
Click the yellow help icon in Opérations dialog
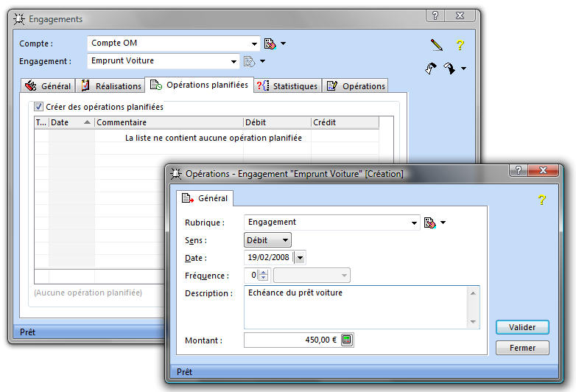coord(541,200)
